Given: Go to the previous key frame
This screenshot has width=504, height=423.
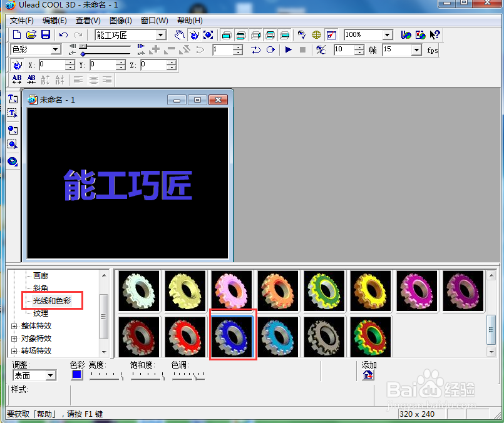Looking at the screenshot, I should click(x=73, y=53).
